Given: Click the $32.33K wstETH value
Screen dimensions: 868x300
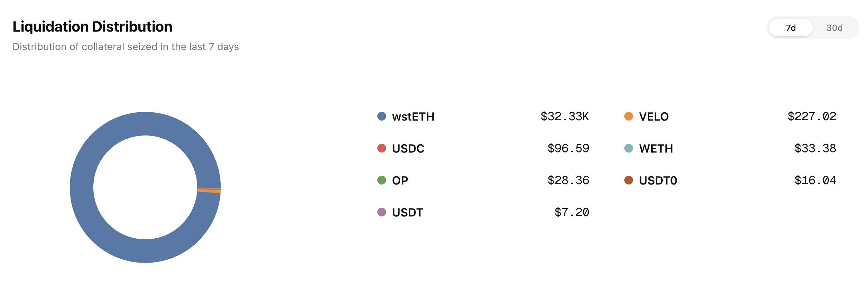Looking at the screenshot, I should click(x=564, y=117).
